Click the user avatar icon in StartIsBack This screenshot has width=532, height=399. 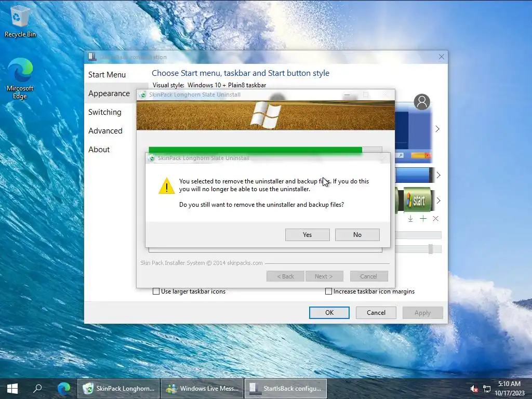tap(422, 102)
